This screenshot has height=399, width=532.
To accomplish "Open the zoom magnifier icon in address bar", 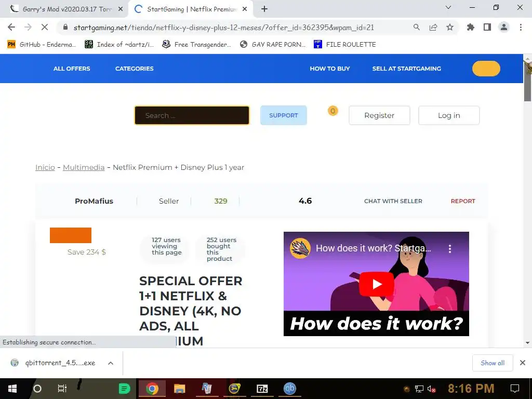I will (x=416, y=28).
